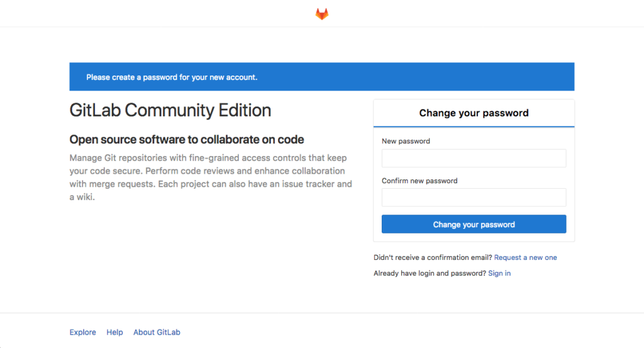The width and height of the screenshot is (644, 348).
Task: Follow the Sign in link
Action: point(499,273)
